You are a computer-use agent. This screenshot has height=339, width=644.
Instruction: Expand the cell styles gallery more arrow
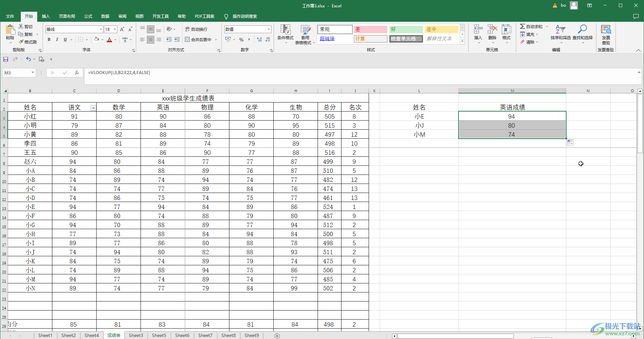(462, 41)
